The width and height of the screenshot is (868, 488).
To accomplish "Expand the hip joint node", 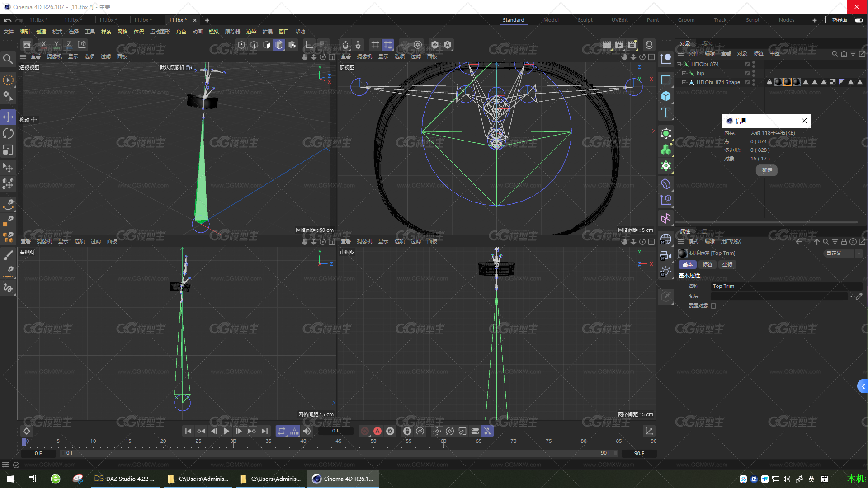I will (684, 73).
